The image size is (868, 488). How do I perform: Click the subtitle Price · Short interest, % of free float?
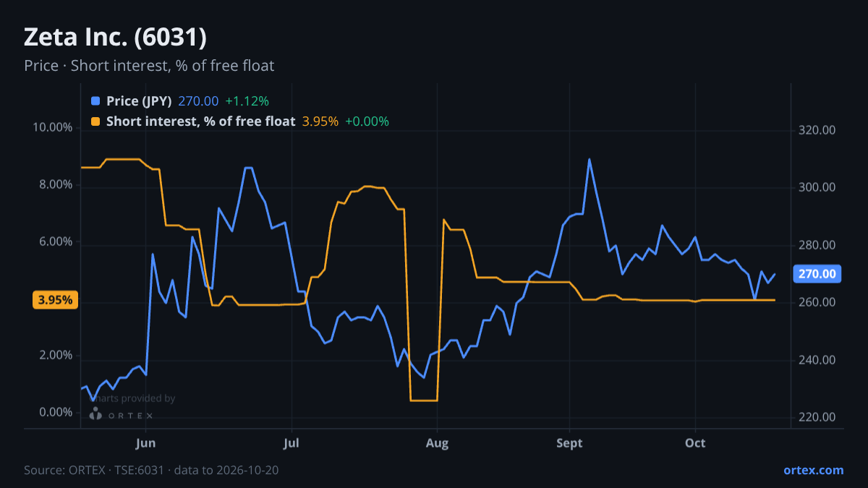click(x=149, y=66)
